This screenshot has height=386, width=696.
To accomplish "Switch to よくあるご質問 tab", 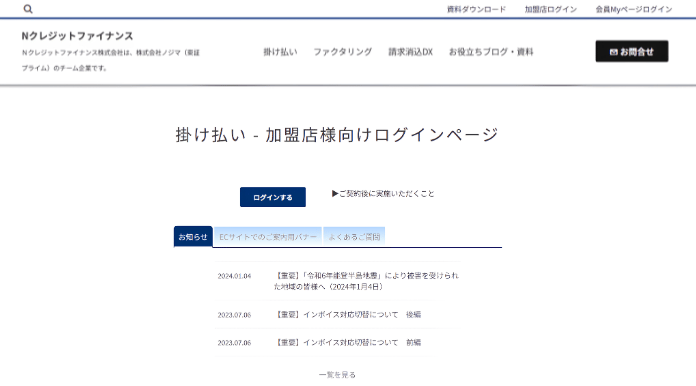I will [x=354, y=237].
